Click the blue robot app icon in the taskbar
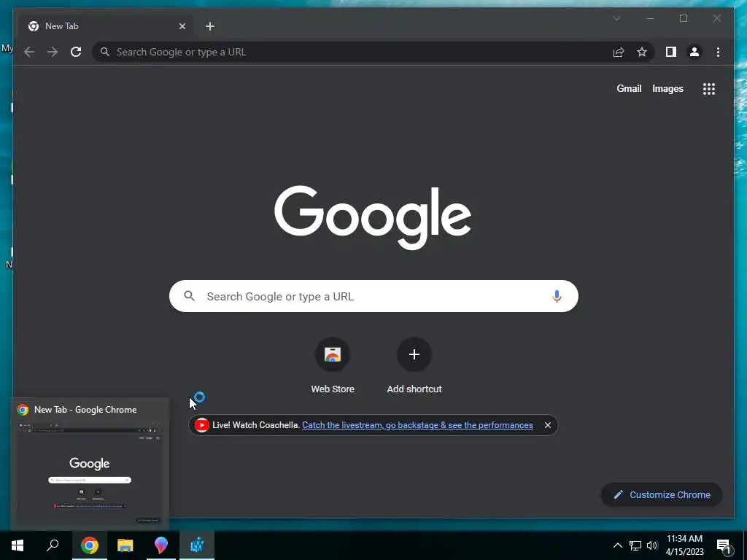 pyautogui.click(x=197, y=545)
